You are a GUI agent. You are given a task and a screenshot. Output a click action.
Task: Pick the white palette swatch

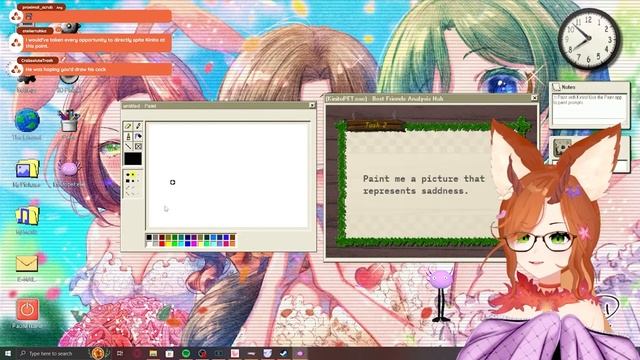click(x=149, y=244)
